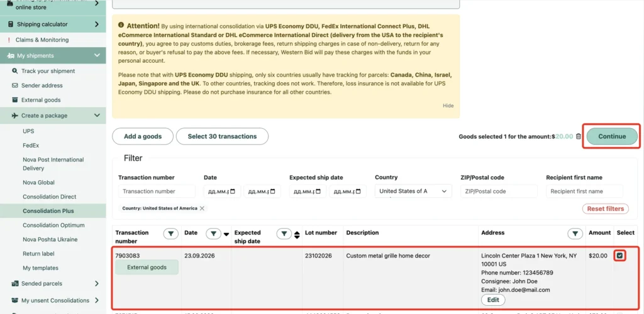
Task: Open the filter icon on Address column
Action: (x=575, y=234)
